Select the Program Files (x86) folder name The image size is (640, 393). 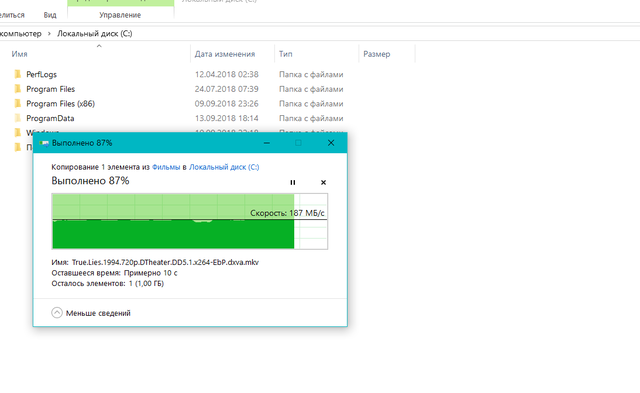pyautogui.click(x=60, y=104)
